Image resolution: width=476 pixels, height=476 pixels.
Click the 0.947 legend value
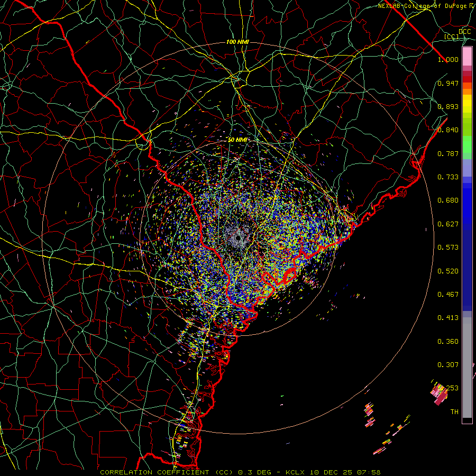pos(448,83)
